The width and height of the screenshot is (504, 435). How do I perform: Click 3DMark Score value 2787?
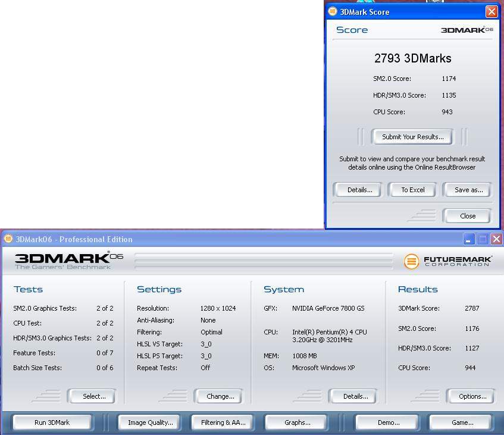471,308
